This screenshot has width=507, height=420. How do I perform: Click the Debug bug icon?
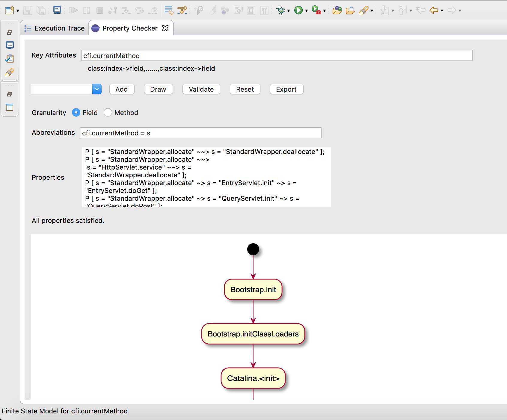(280, 10)
